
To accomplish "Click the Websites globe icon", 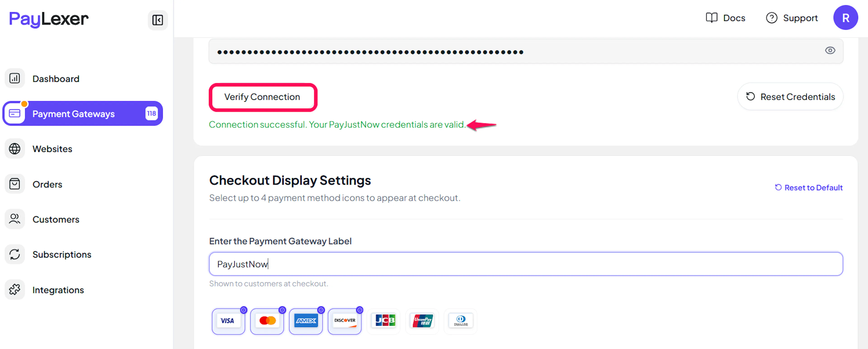I will 14,149.
